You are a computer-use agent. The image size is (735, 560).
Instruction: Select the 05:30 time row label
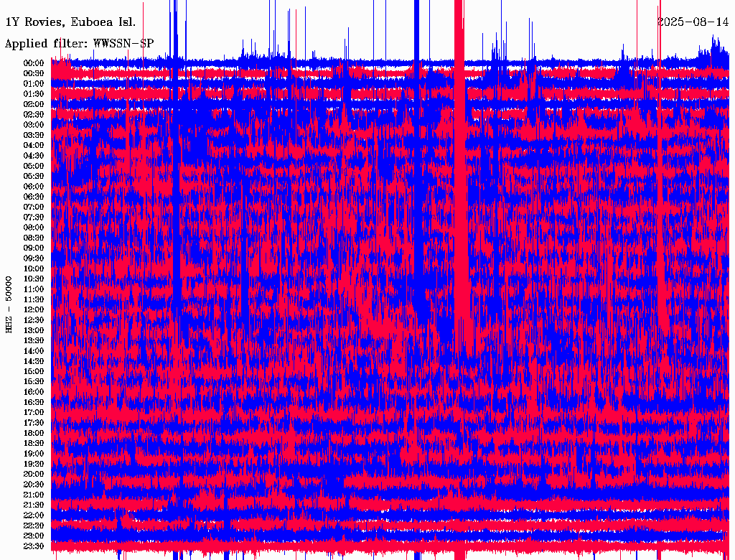(34, 177)
